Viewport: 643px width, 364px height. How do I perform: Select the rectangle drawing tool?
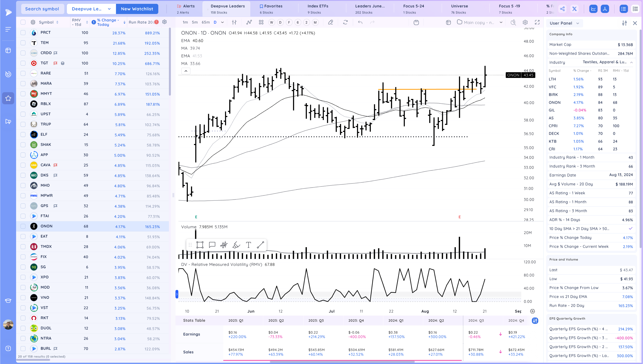tap(200, 245)
